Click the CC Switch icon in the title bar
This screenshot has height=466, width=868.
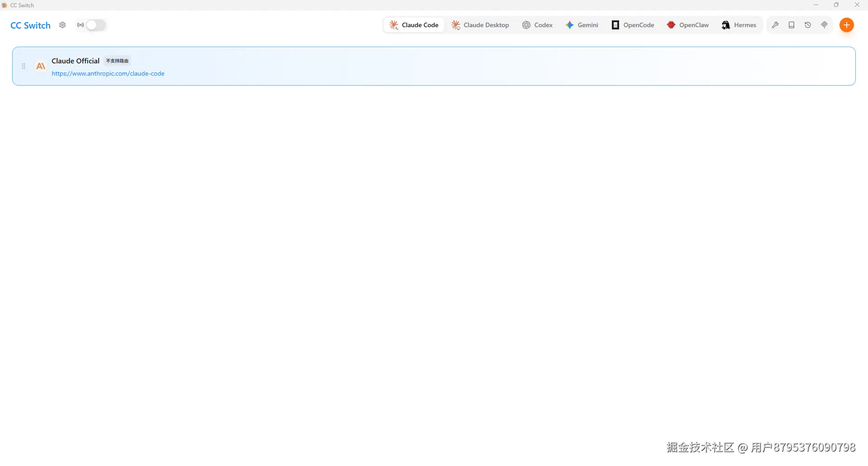pos(5,5)
